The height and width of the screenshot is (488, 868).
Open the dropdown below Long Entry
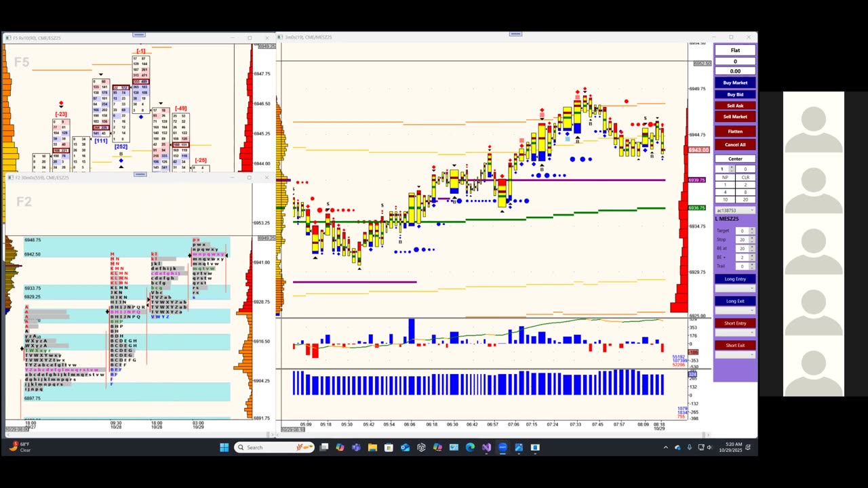click(x=735, y=288)
